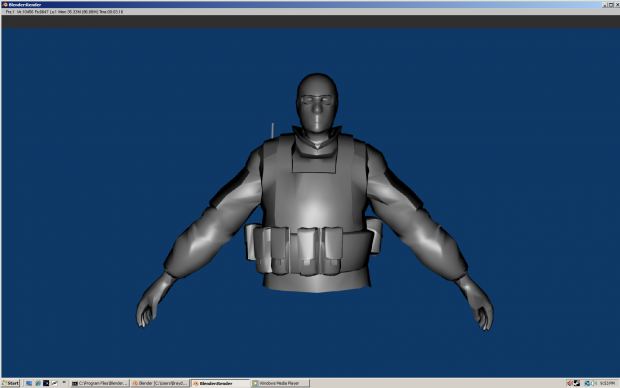This screenshot has width=620, height=388.
Task: Close the Blender:Render window
Action: [x=617, y=5]
